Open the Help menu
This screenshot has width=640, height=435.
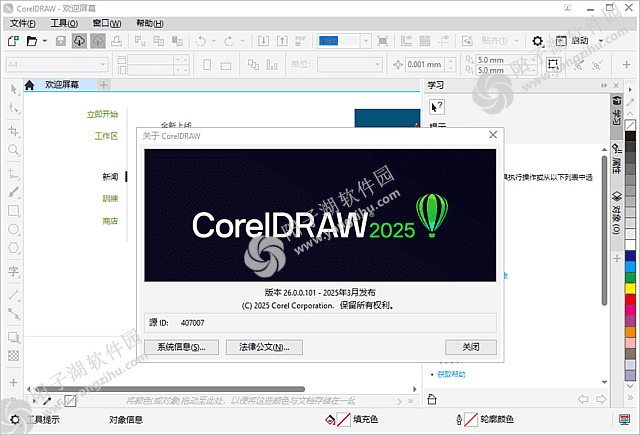point(150,23)
